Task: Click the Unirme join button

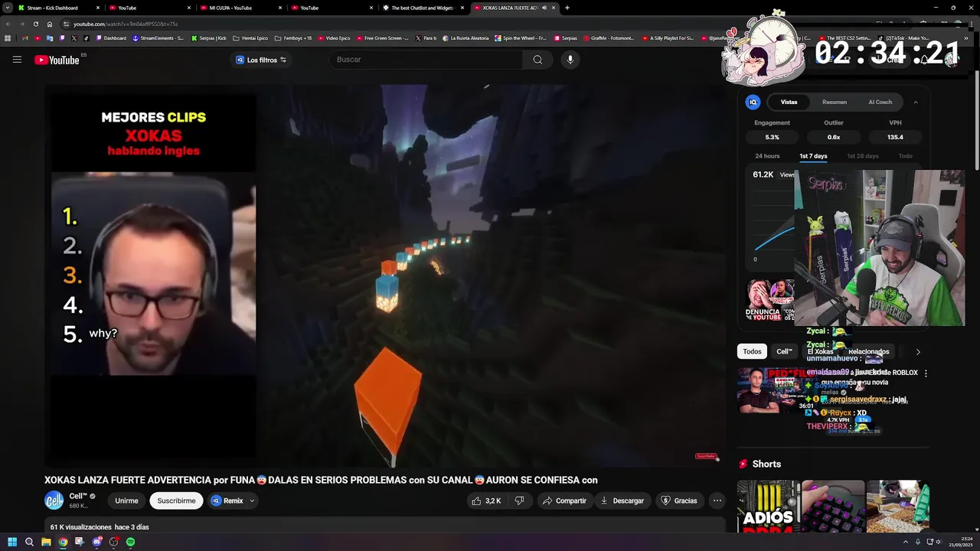Action: [x=126, y=500]
